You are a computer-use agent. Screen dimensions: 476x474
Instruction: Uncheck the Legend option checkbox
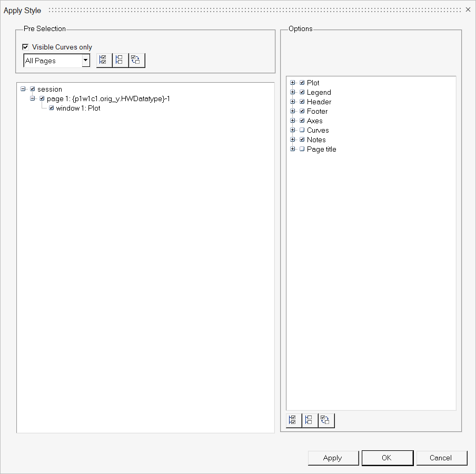(302, 92)
